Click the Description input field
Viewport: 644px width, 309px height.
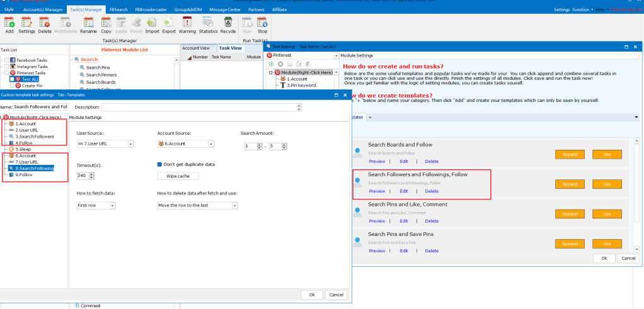pos(202,107)
